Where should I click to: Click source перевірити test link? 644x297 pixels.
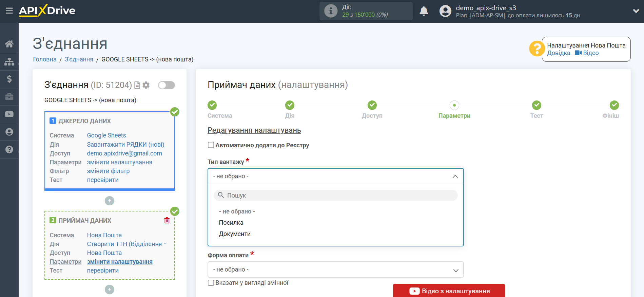(x=103, y=180)
